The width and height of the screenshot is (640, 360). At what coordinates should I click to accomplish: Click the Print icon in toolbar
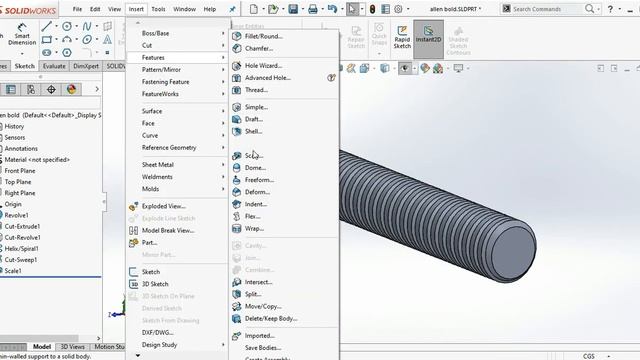click(313, 9)
